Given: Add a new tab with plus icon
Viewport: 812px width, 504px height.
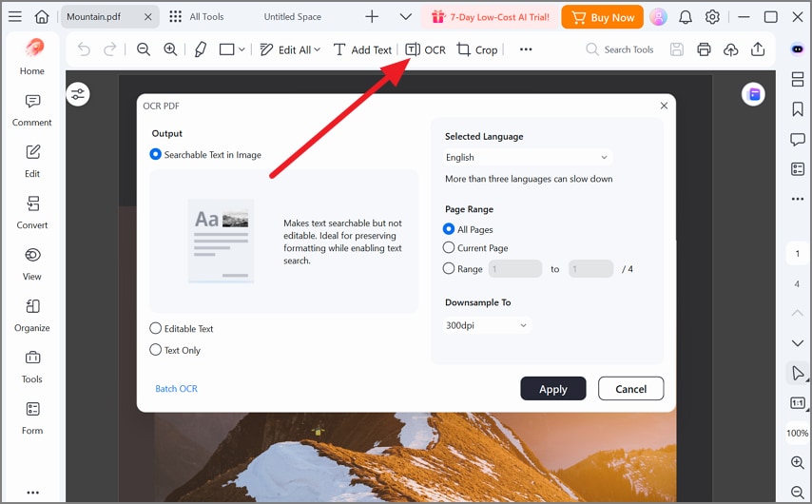Looking at the screenshot, I should 372,16.
